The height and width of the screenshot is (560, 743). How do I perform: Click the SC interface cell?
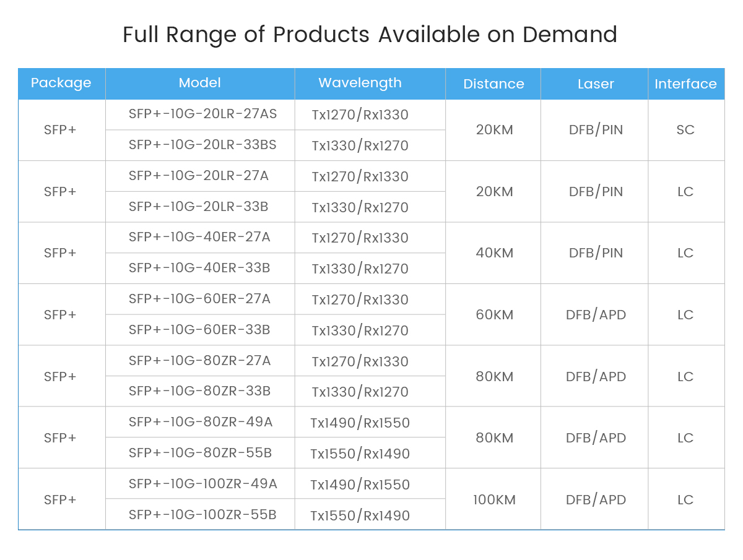[x=685, y=130]
